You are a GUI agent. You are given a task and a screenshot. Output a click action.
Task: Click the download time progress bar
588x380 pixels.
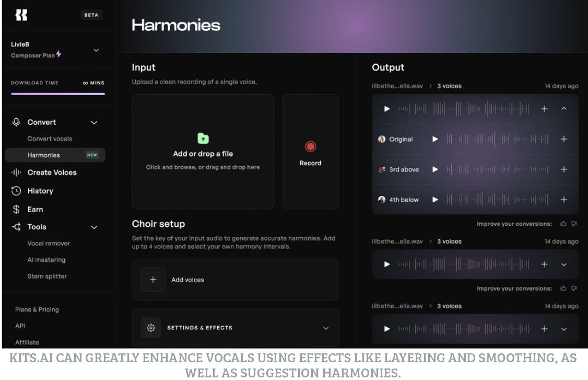point(58,94)
